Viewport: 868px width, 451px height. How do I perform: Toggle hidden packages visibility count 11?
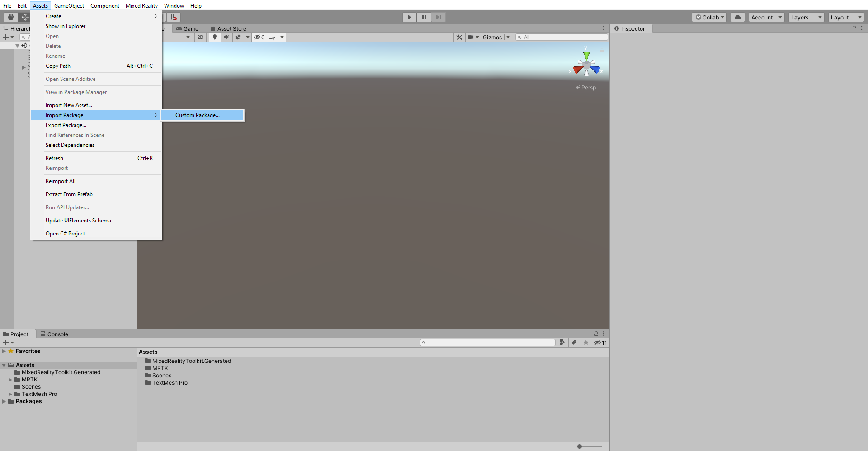(x=601, y=343)
